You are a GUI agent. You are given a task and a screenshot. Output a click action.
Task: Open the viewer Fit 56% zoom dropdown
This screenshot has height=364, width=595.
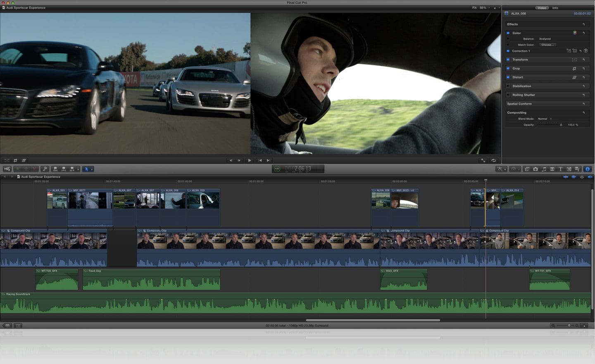[x=481, y=8]
